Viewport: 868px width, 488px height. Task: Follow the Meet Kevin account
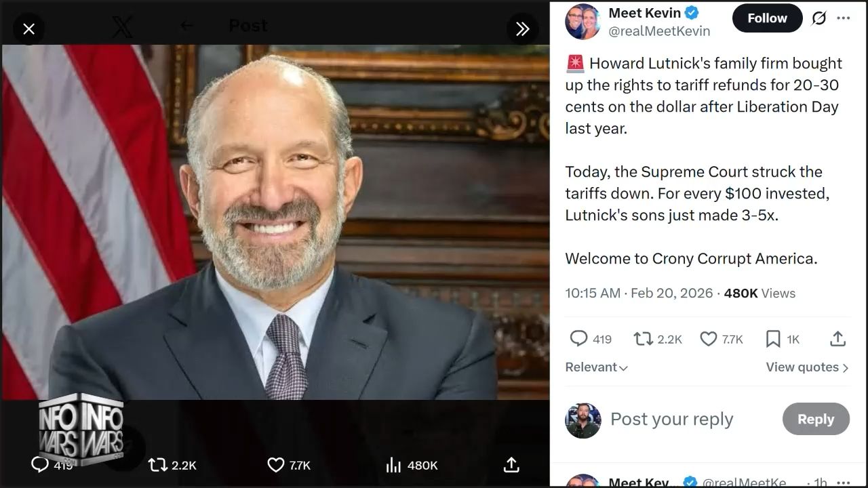coord(767,18)
